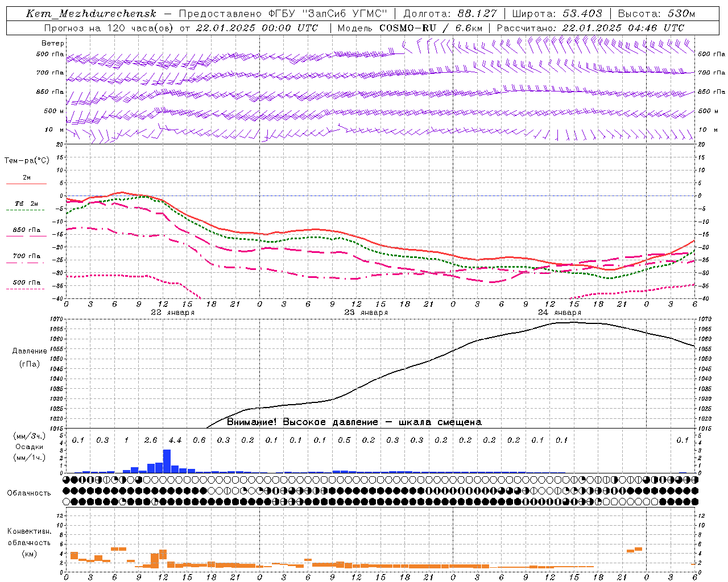Click the station title Kem_Mezhdurechensk
Image resolution: width=728 pixels, height=582 pixels.
[91, 14]
